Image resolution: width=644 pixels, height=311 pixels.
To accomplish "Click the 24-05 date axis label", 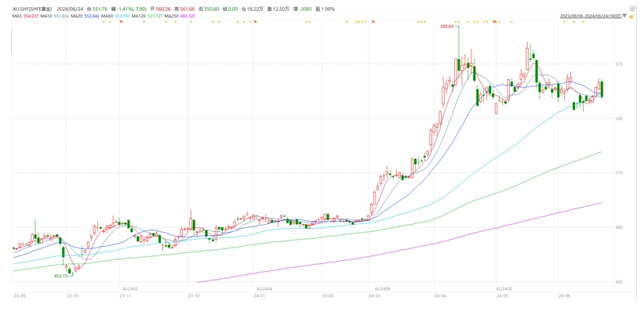I will [x=502, y=295].
